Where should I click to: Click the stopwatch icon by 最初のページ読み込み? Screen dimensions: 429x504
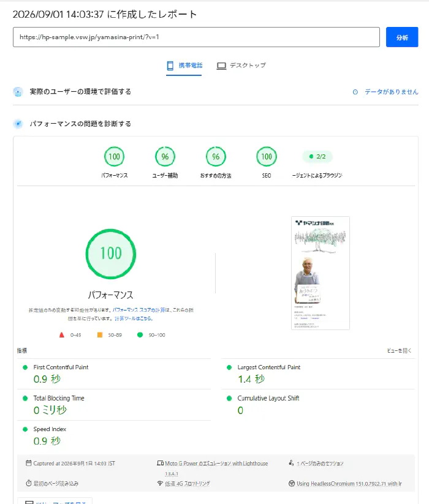tap(29, 483)
